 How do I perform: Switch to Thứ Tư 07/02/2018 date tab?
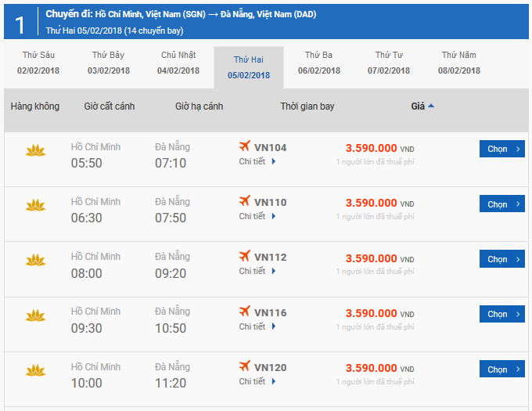(389, 63)
